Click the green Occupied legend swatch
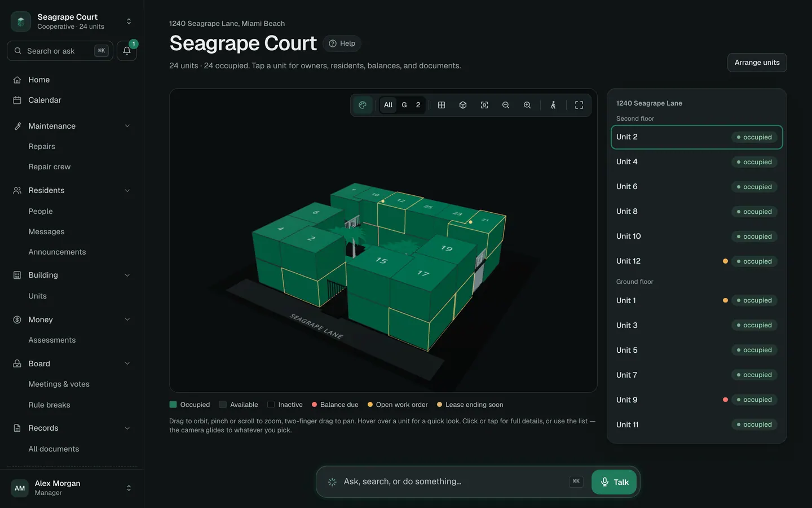Viewport: 812px width, 508px height. [x=173, y=405]
